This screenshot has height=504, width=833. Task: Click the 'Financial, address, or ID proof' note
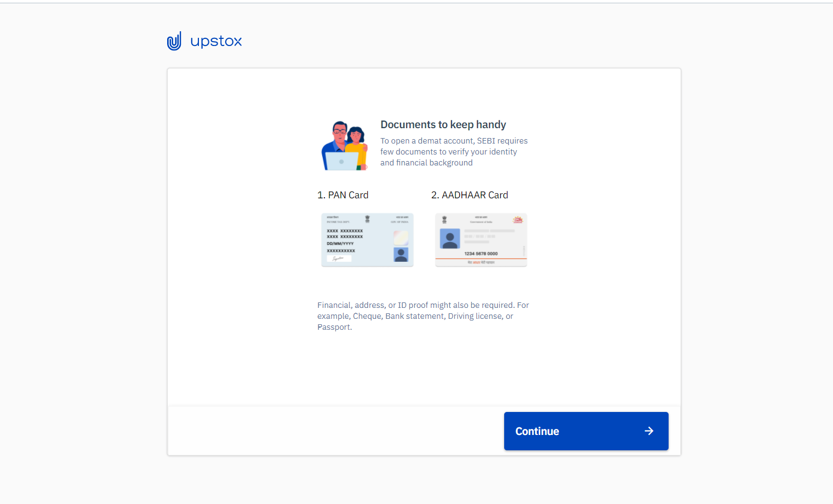tap(423, 316)
